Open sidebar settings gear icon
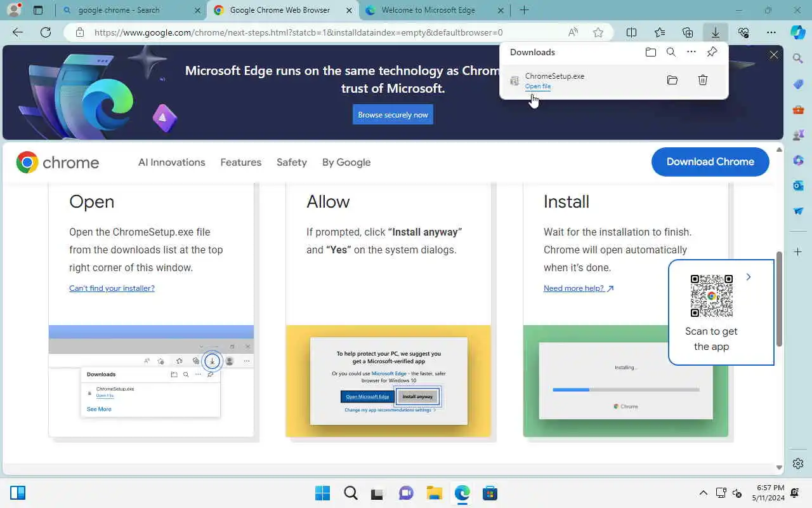This screenshot has height=508, width=812. (x=798, y=464)
